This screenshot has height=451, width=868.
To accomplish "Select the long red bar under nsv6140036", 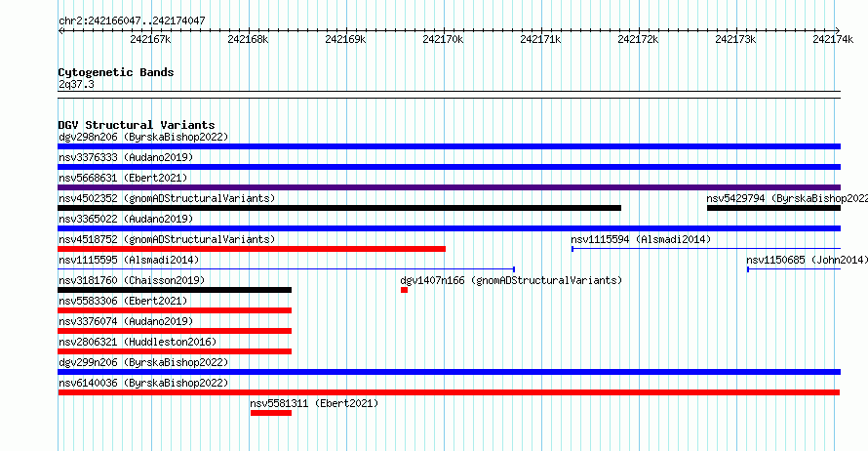I will click(x=449, y=392).
